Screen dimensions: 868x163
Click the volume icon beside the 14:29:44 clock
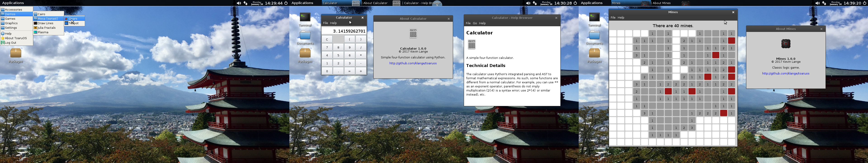238,3
